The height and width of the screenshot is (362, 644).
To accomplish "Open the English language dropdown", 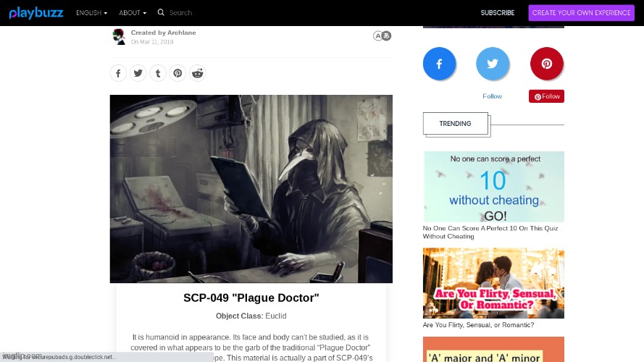I will click(x=91, y=13).
